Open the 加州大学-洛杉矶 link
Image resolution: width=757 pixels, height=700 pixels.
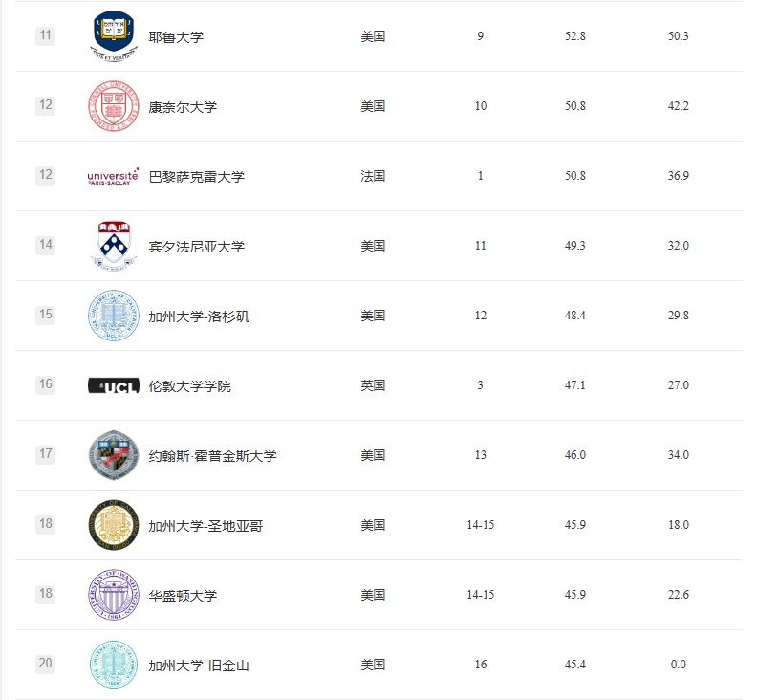199,317
